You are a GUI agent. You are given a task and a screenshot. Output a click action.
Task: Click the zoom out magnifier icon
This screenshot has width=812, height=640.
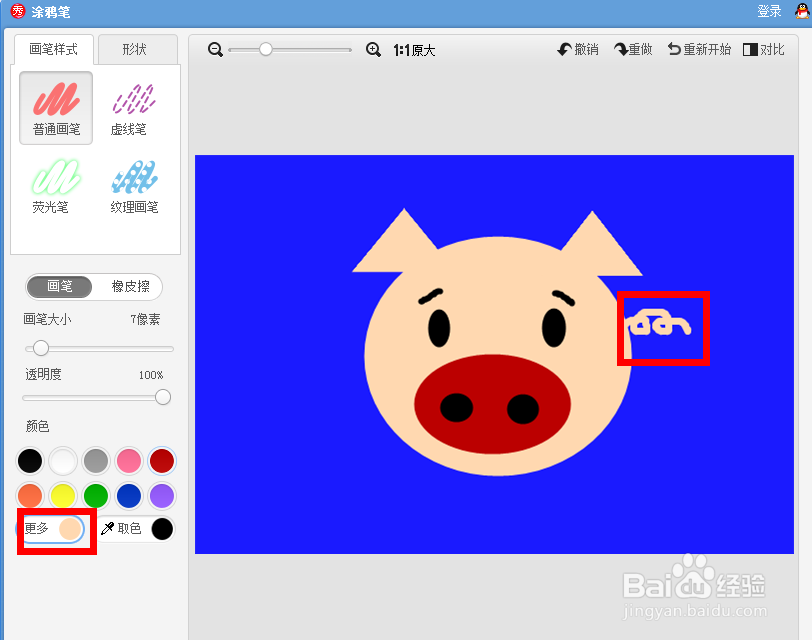pyautogui.click(x=215, y=50)
